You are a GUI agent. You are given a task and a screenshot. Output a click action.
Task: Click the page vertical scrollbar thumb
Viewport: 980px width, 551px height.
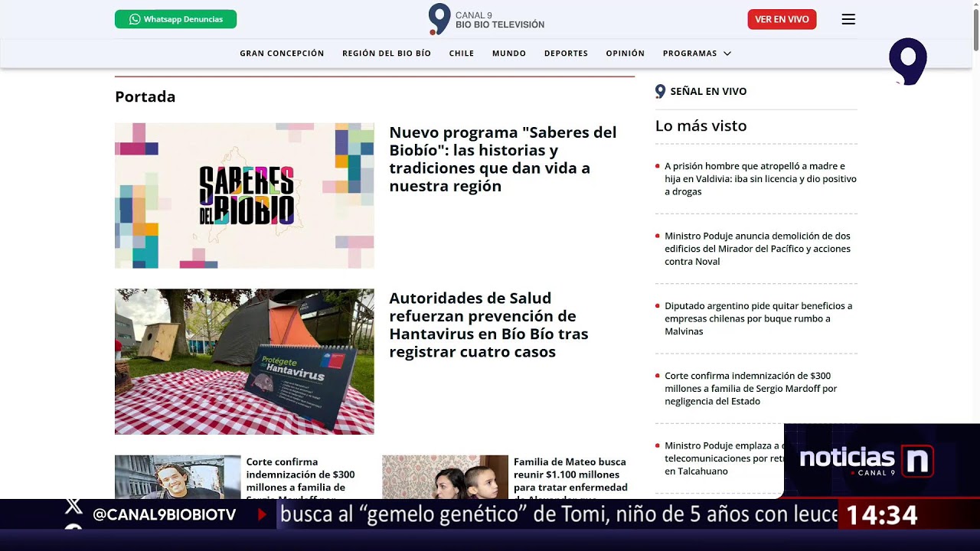tap(975, 31)
